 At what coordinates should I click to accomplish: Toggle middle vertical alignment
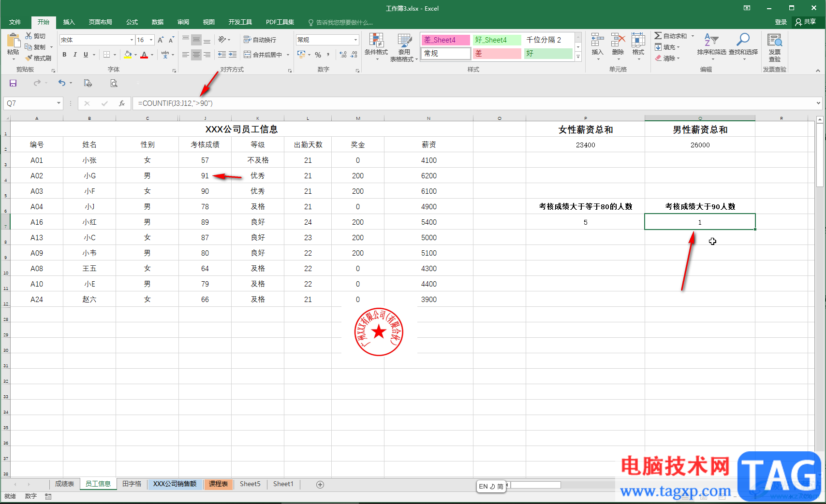point(196,40)
